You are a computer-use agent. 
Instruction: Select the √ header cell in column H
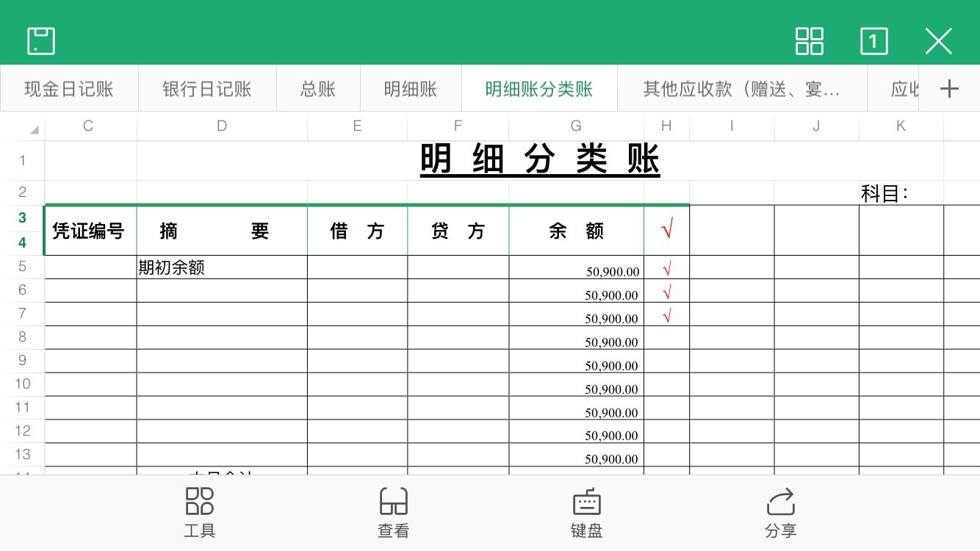pos(666,230)
